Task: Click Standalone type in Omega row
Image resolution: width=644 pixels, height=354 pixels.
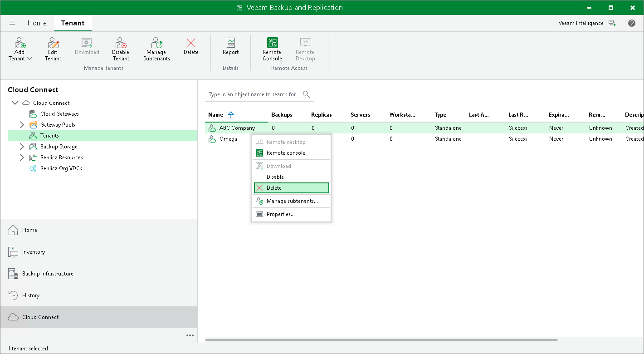Action: click(448, 139)
